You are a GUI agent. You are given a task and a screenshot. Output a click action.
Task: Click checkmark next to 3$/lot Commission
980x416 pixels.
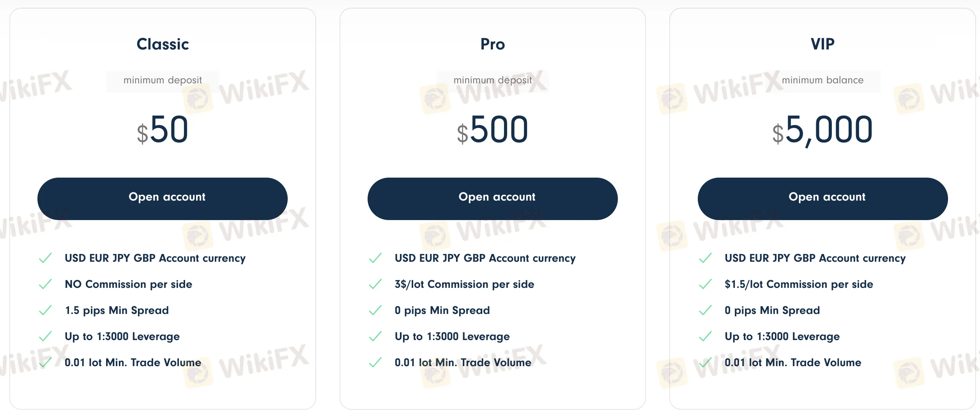pyautogui.click(x=375, y=284)
